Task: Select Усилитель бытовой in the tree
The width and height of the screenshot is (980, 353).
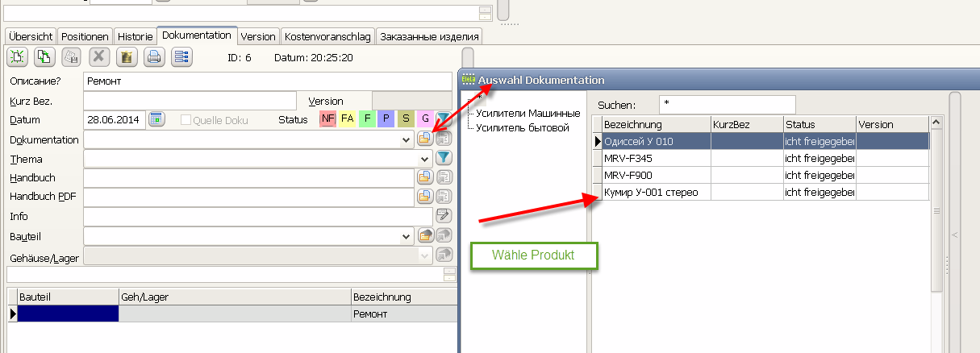Action: 523,127
